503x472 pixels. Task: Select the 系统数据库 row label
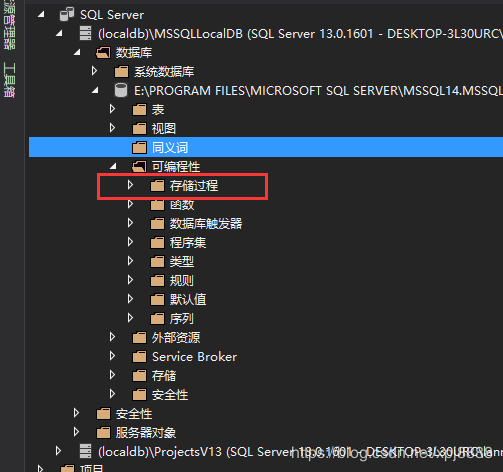coord(164,72)
